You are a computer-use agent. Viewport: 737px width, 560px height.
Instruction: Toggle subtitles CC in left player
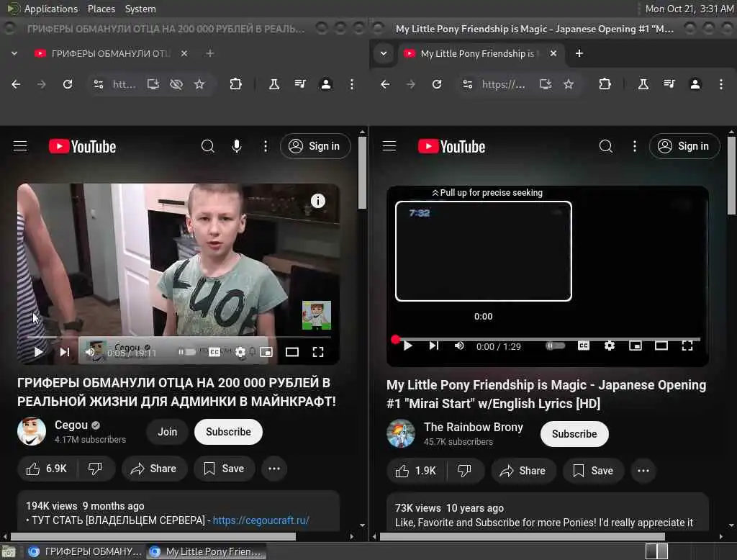pyautogui.click(x=214, y=352)
